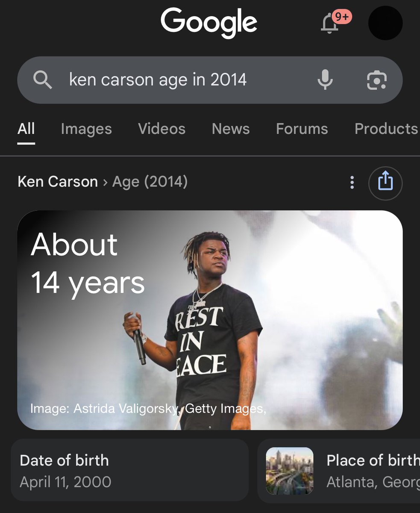The width and height of the screenshot is (420, 513).
Task: Open the Ken Carson breadcrumb link
Action: 58,182
